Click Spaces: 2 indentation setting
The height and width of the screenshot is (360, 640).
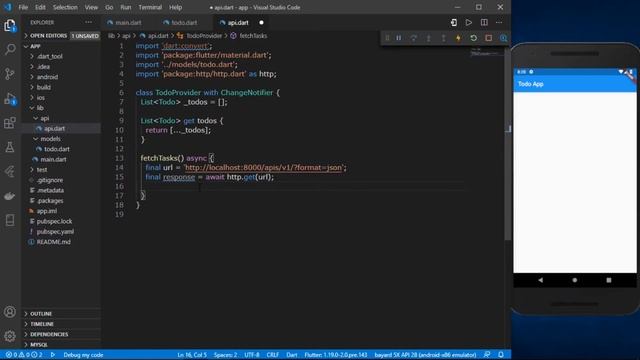pyautogui.click(x=226, y=355)
